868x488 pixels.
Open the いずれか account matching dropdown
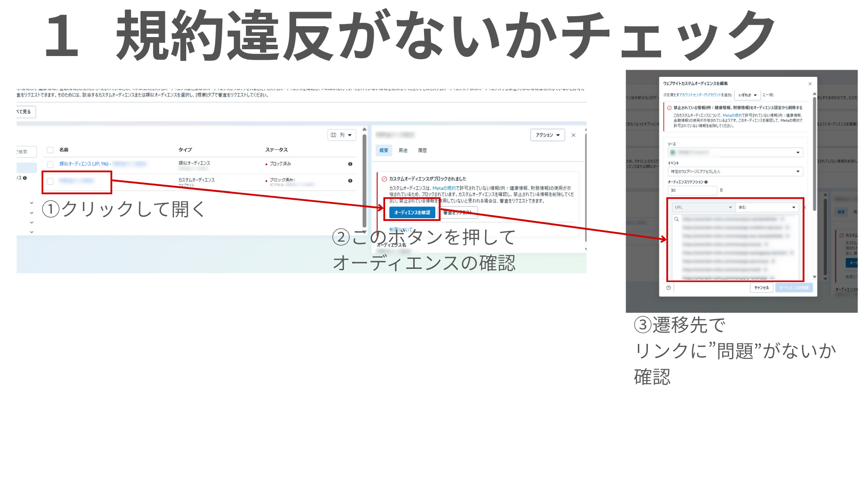click(747, 95)
